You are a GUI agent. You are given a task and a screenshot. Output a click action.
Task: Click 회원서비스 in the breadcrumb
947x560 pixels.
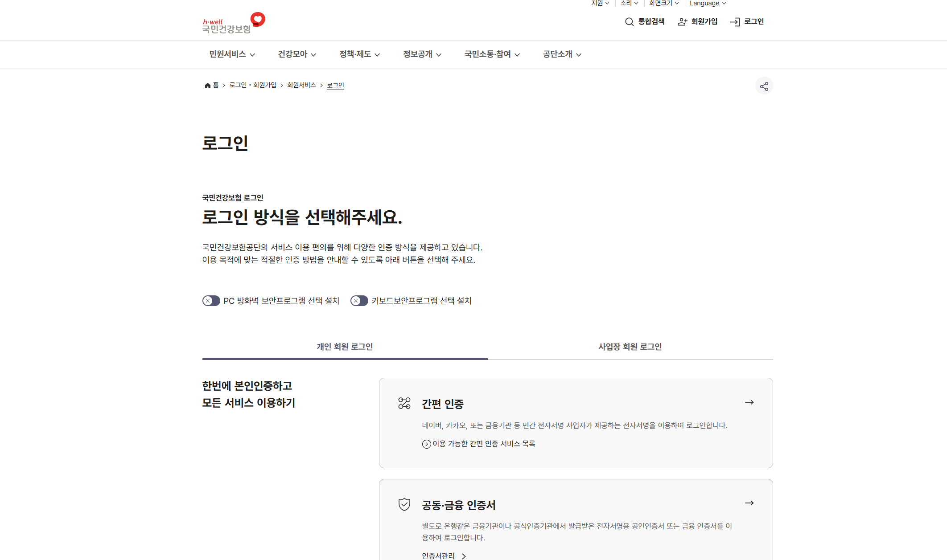(301, 85)
